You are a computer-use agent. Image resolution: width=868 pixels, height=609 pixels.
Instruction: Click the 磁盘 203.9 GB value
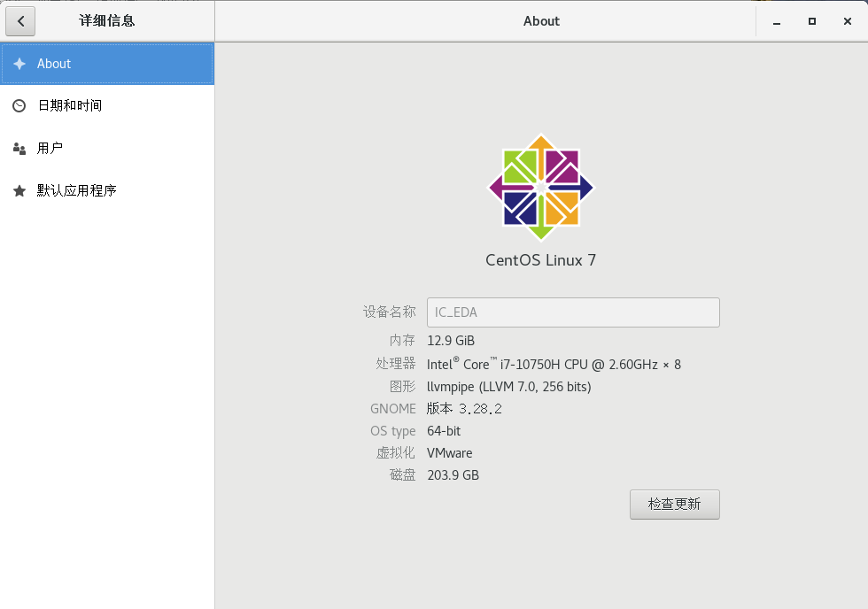point(453,474)
